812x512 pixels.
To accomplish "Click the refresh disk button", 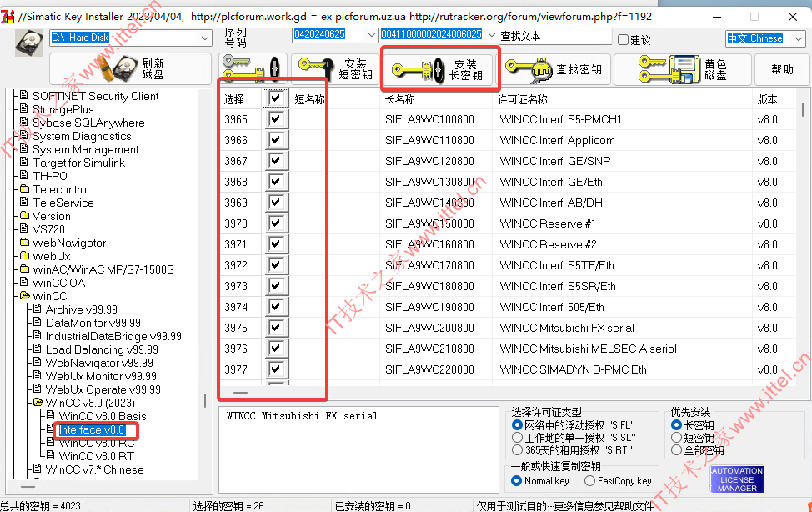I will point(131,69).
